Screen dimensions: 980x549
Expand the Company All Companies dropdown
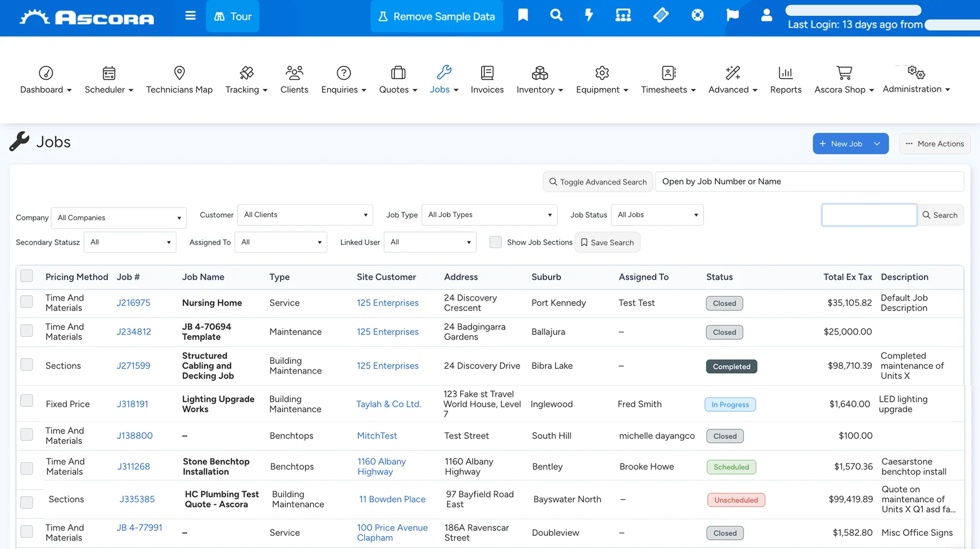(x=119, y=218)
